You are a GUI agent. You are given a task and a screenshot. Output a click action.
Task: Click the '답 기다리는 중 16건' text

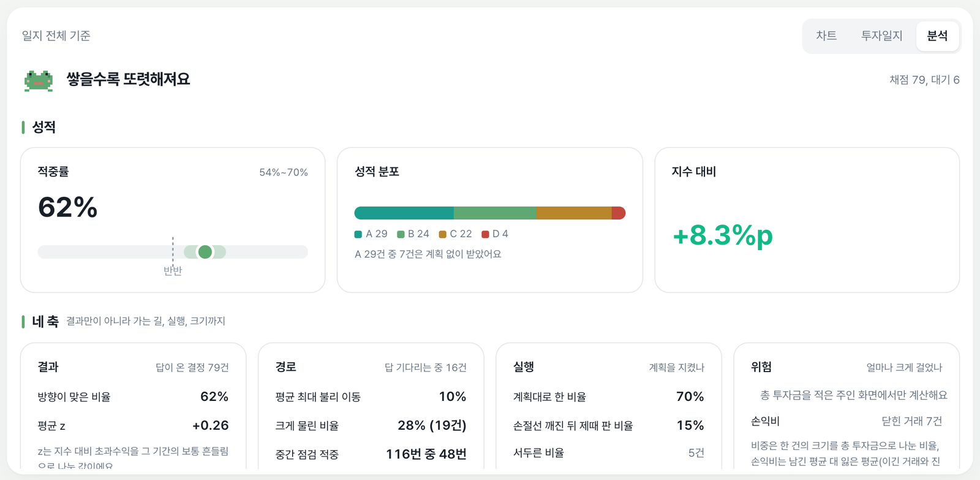pos(426,368)
